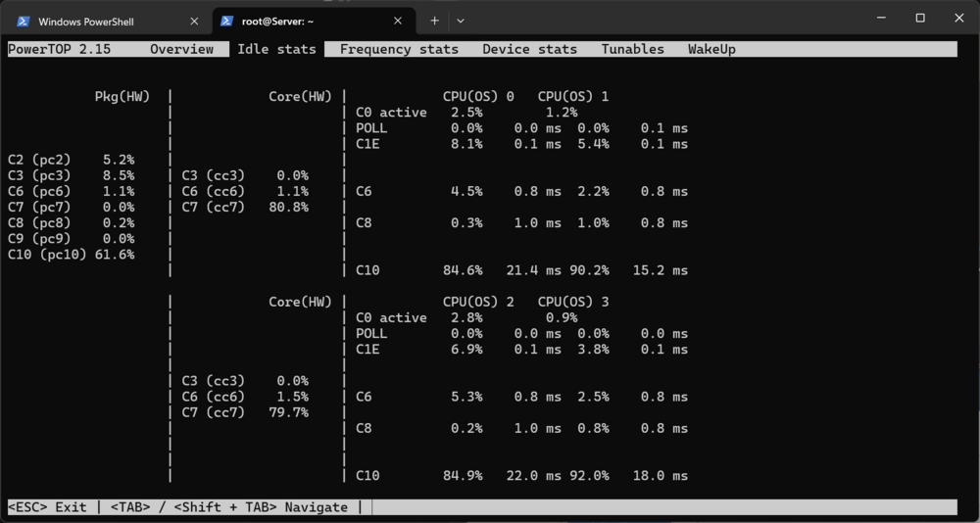Click the CPU(OS) 1 column header
This screenshot has height=523, width=980.
573,97
